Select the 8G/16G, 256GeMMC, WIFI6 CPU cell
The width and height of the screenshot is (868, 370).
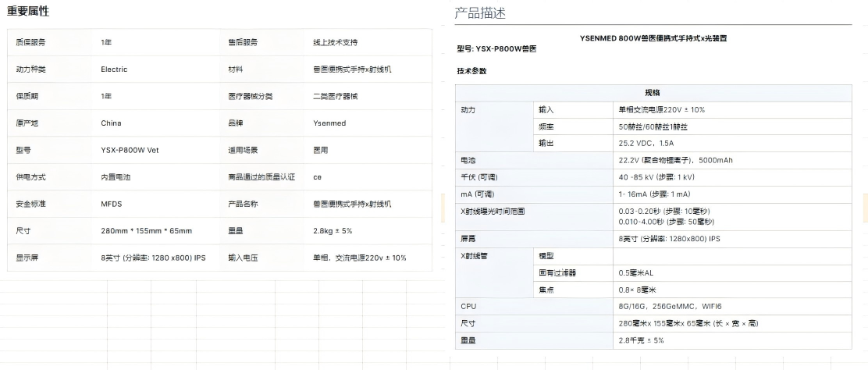[x=670, y=307]
